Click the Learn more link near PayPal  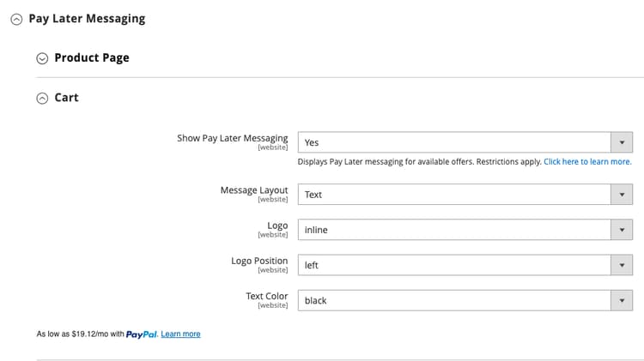180,334
